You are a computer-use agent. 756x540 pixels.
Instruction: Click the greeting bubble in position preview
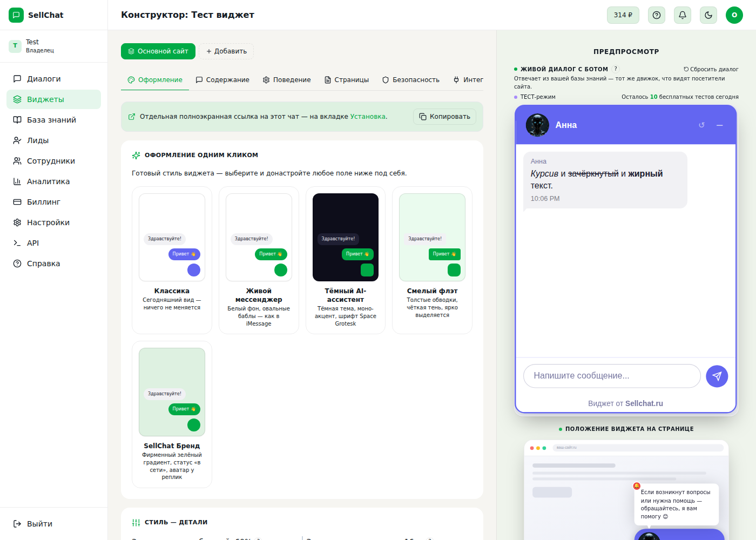pos(677,504)
